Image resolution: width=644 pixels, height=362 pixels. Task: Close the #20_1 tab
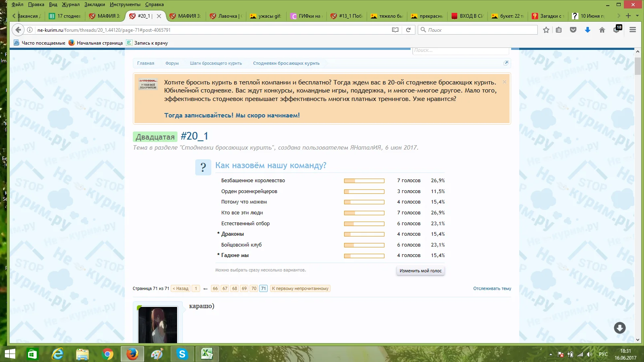(159, 16)
